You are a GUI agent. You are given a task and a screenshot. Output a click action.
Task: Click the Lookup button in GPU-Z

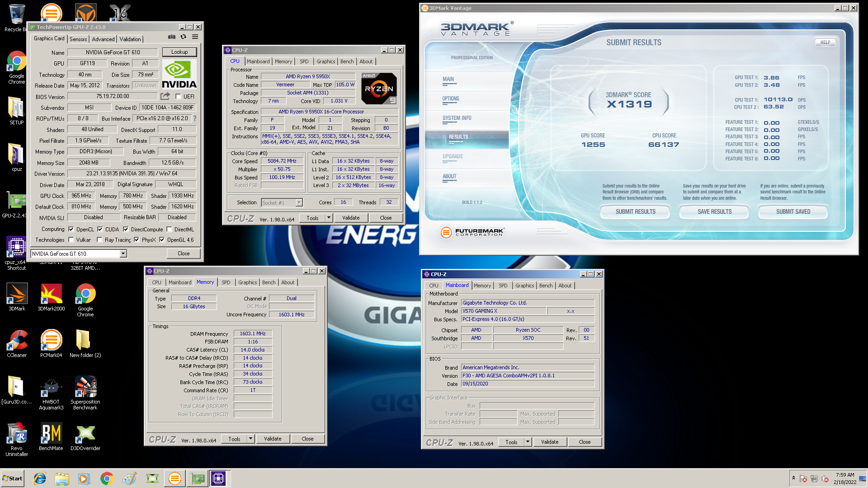179,52
